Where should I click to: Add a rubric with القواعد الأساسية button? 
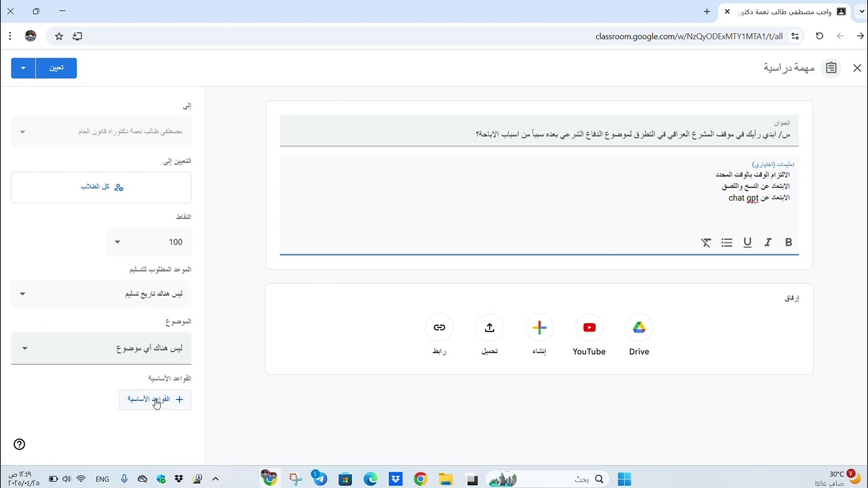point(155,399)
